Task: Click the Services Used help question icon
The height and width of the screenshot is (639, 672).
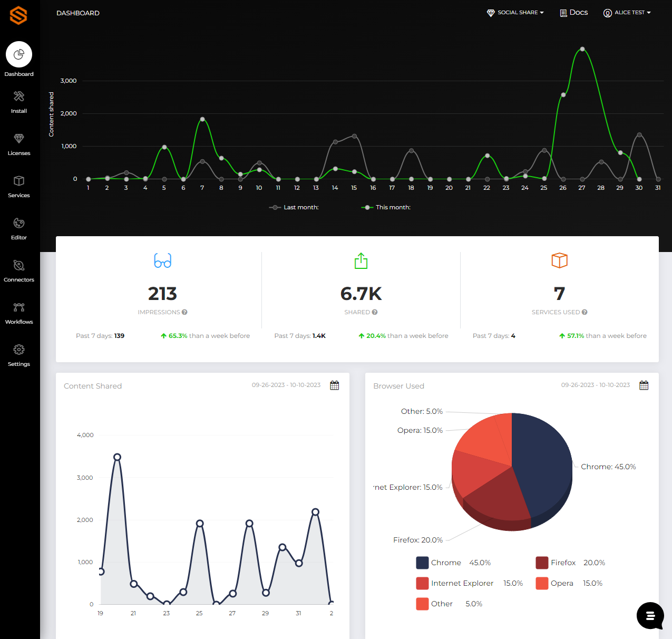Action: point(585,312)
